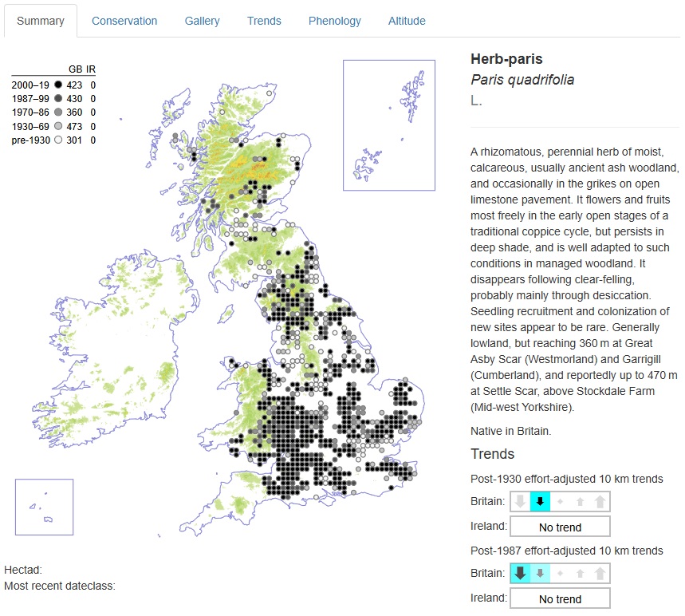Go to the Phenology tab
Viewport: 685px width, 616px height.
click(x=335, y=21)
